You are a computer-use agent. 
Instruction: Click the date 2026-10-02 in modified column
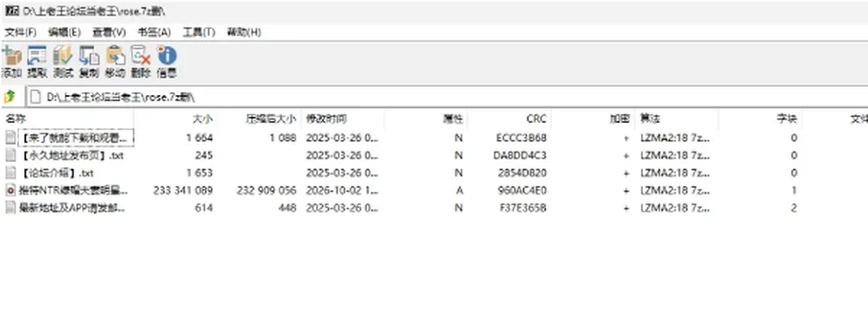(343, 191)
